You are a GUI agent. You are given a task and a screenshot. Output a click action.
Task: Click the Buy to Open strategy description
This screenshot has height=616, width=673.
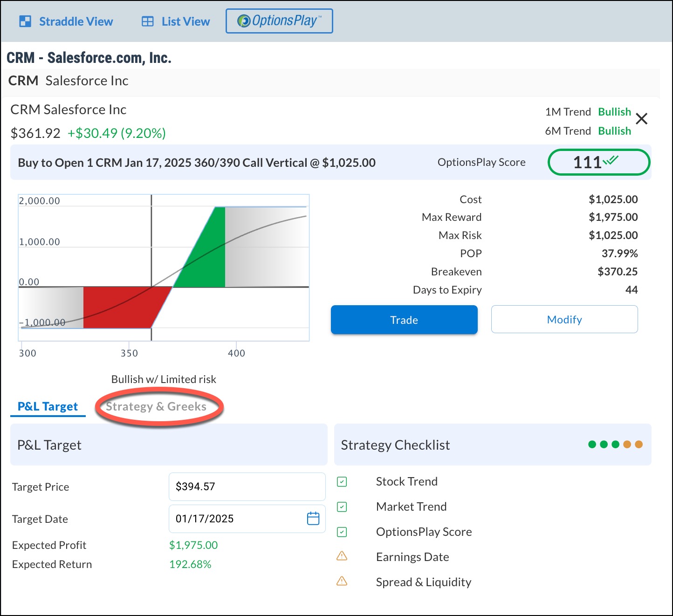tap(197, 163)
